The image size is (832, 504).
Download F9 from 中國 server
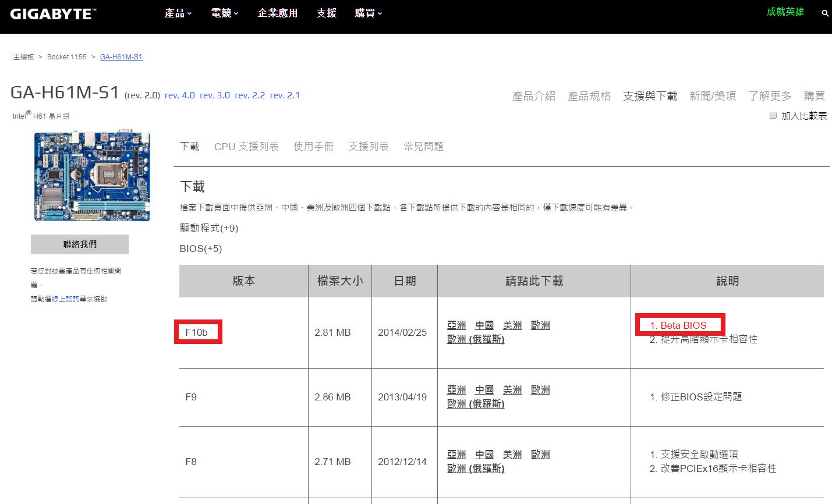484,390
